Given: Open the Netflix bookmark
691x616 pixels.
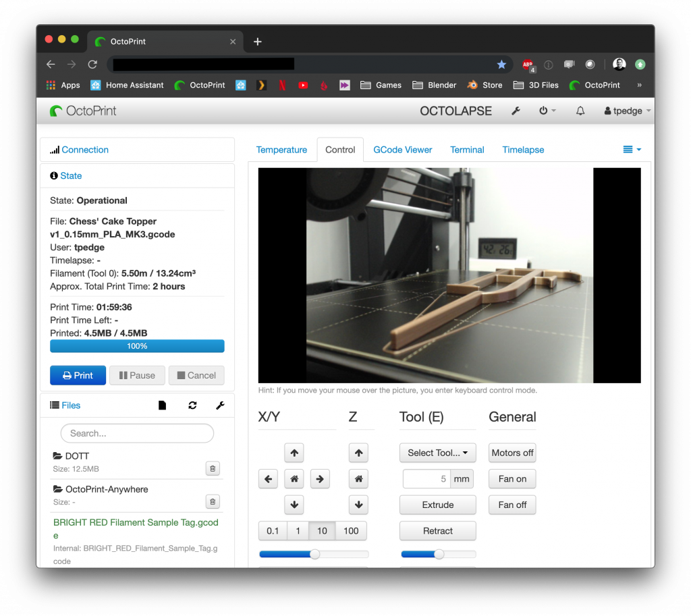Looking at the screenshot, I should (283, 86).
